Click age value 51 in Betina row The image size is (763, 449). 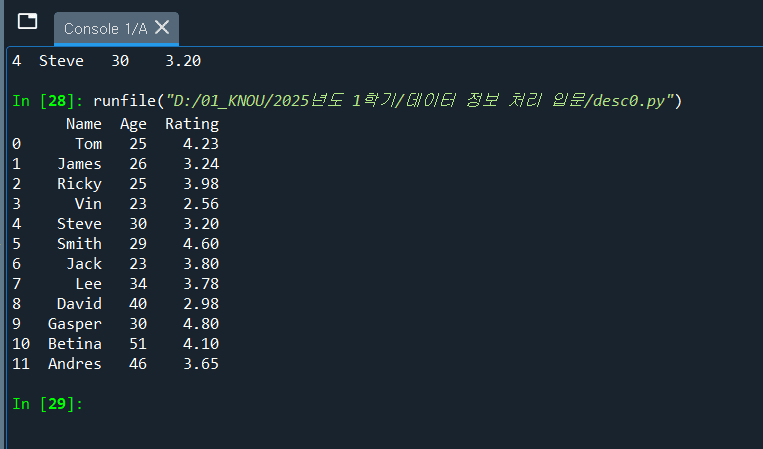[137, 344]
